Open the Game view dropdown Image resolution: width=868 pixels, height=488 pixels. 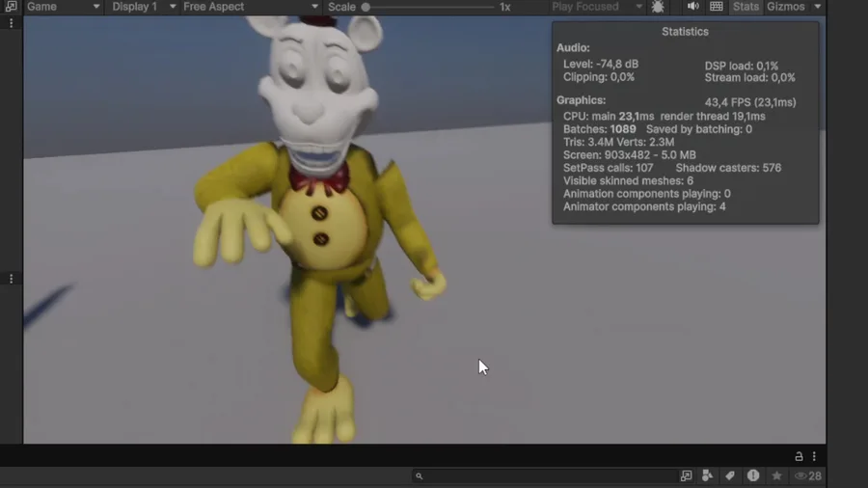click(63, 7)
